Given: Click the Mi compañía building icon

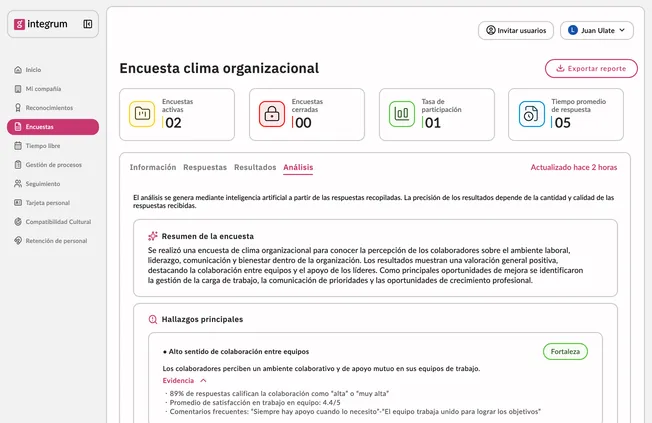Looking at the screenshot, I should click(x=18, y=89).
